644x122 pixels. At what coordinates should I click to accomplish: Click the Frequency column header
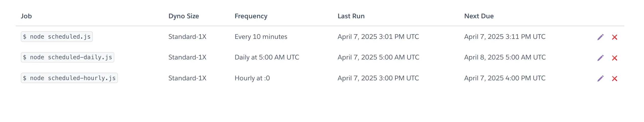251,16
